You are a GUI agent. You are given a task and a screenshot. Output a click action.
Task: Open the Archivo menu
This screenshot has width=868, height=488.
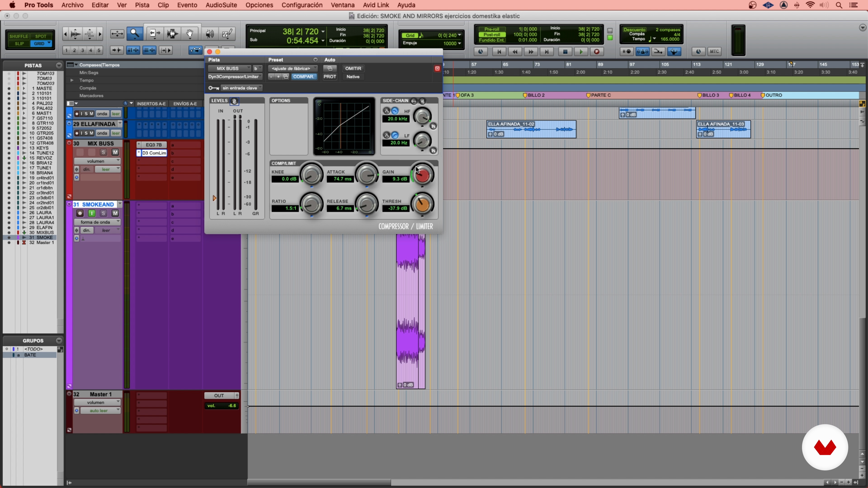tap(72, 5)
